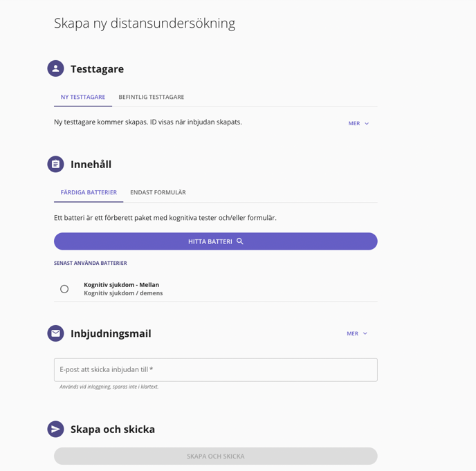Expand MER in the Testtagare section

(x=358, y=124)
